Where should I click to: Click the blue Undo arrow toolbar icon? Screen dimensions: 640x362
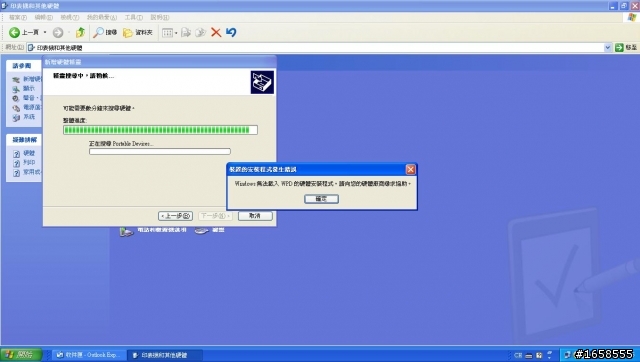pyautogui.click(x=231, y=32)
